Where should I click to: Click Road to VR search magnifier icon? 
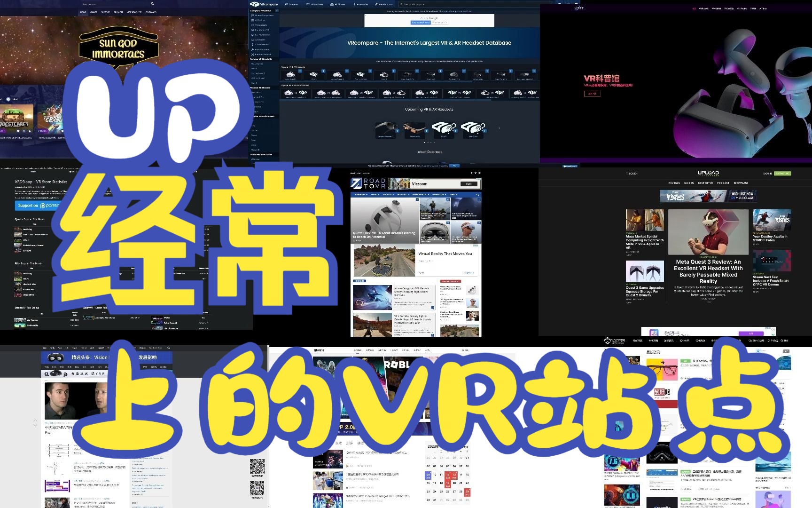point(477,194)
